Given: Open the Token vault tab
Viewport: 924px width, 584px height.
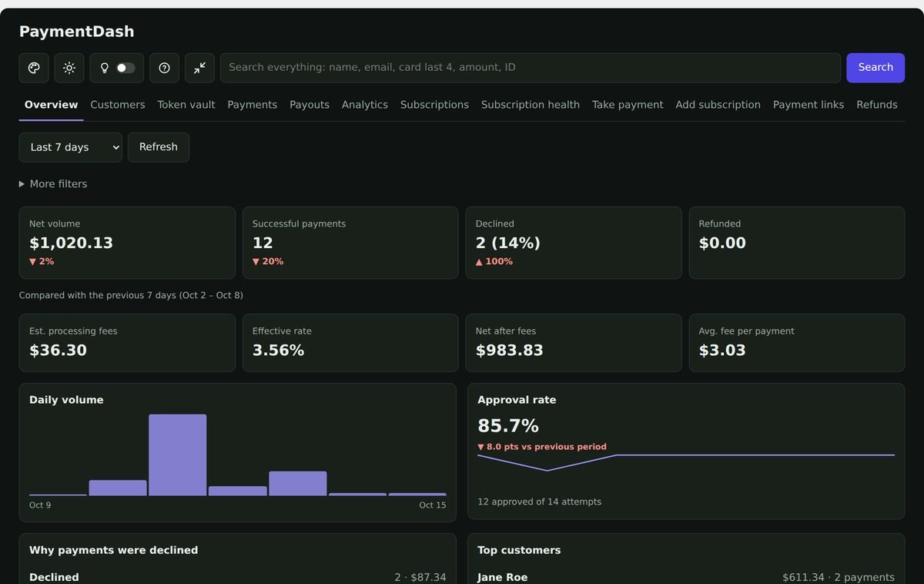Looking at the screenshot, I should point(186,105).
